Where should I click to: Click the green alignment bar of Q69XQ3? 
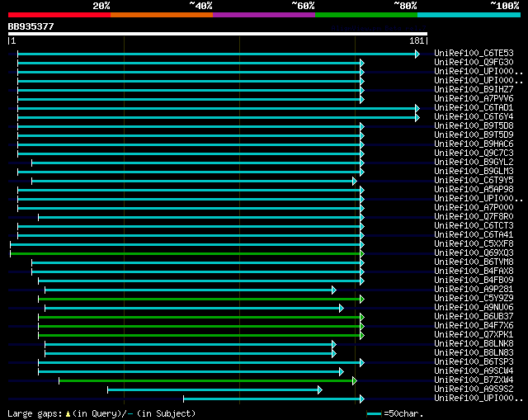coord(187,253)
